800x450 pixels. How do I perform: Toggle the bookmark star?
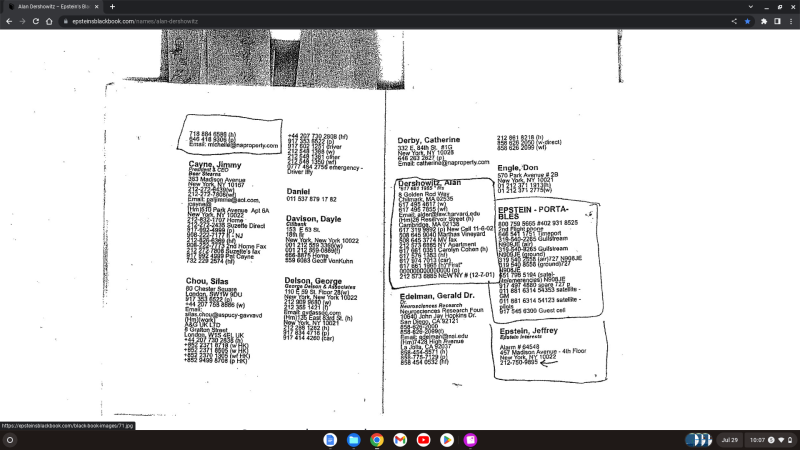[x=747, y=21]
